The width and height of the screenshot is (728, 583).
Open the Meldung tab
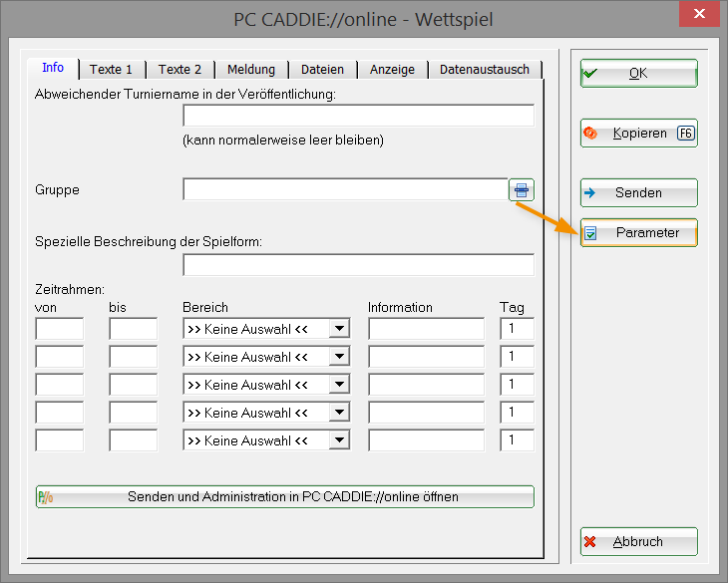pyautogui.click(x=251, y=70)
